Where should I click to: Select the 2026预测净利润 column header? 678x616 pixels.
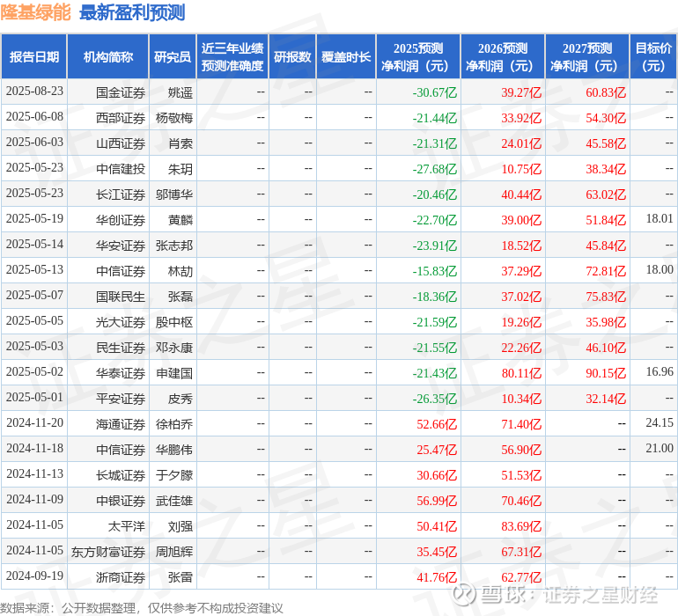click(503, 56)
